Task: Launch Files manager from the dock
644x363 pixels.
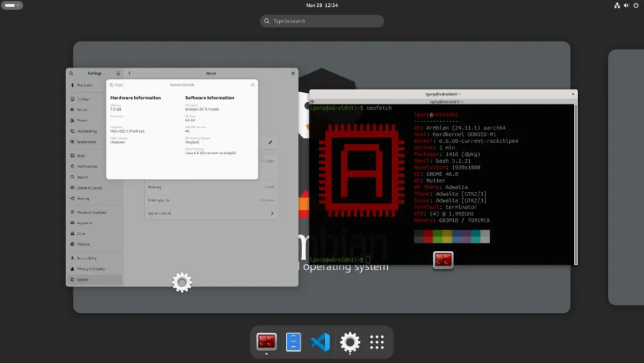Action: [293, 342]
